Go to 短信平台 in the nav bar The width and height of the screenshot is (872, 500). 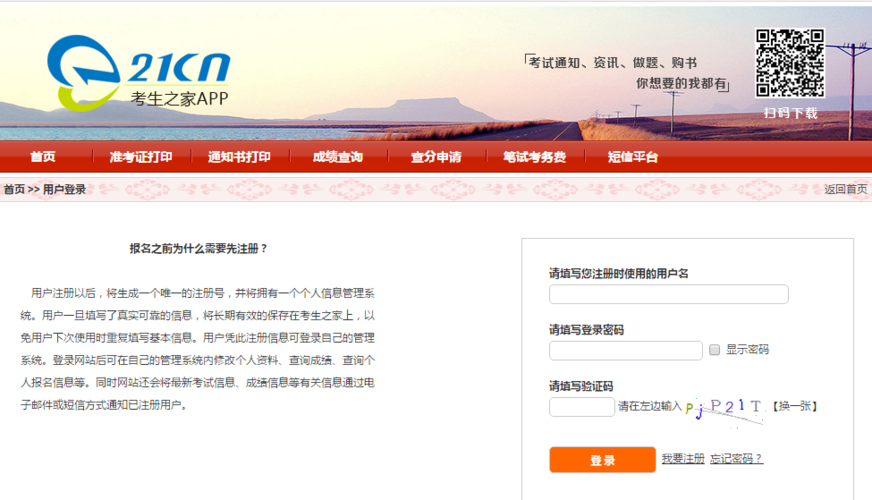pyautogui.click(x=633, y=157)
